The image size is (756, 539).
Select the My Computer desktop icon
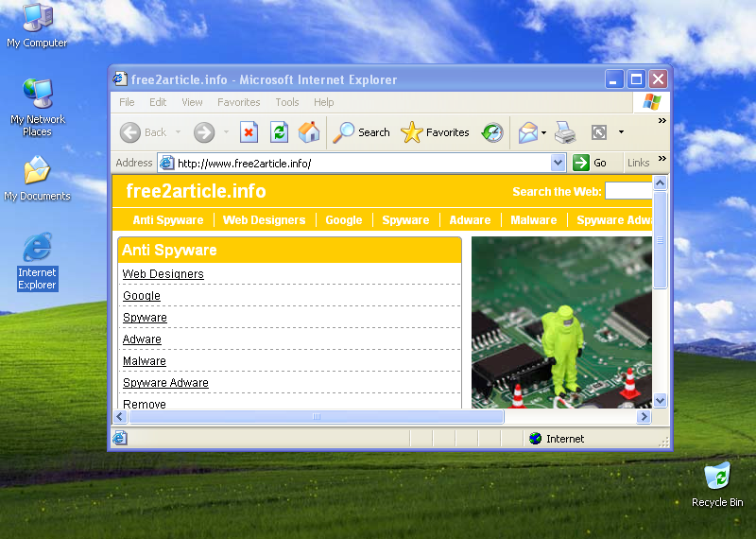click(x=37, y=26)
